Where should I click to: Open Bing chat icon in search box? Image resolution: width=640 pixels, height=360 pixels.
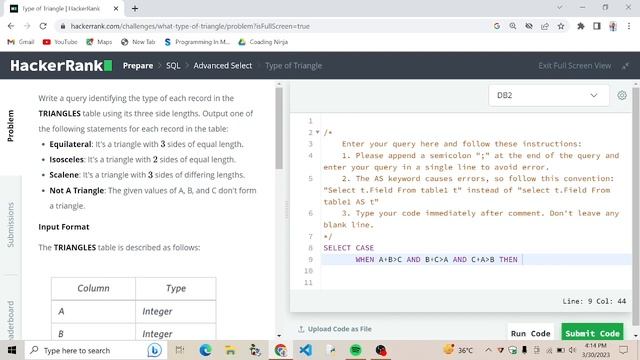click(155, 350)
